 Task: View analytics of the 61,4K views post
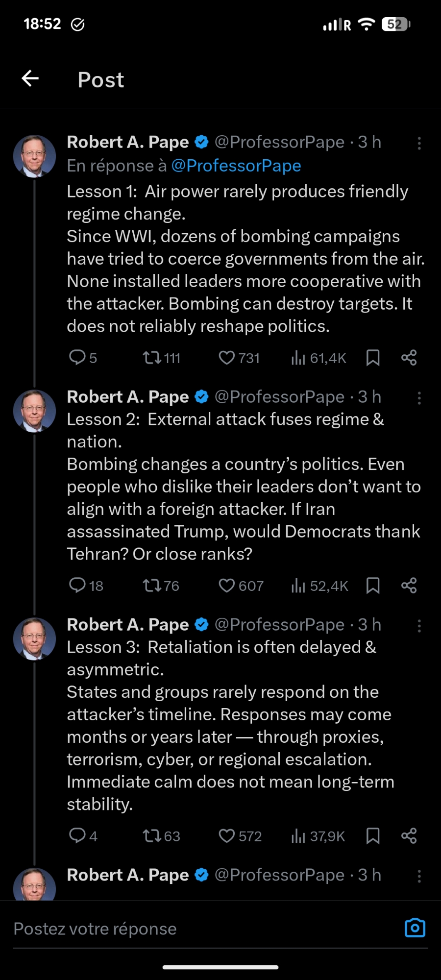[x=298, y=358]
